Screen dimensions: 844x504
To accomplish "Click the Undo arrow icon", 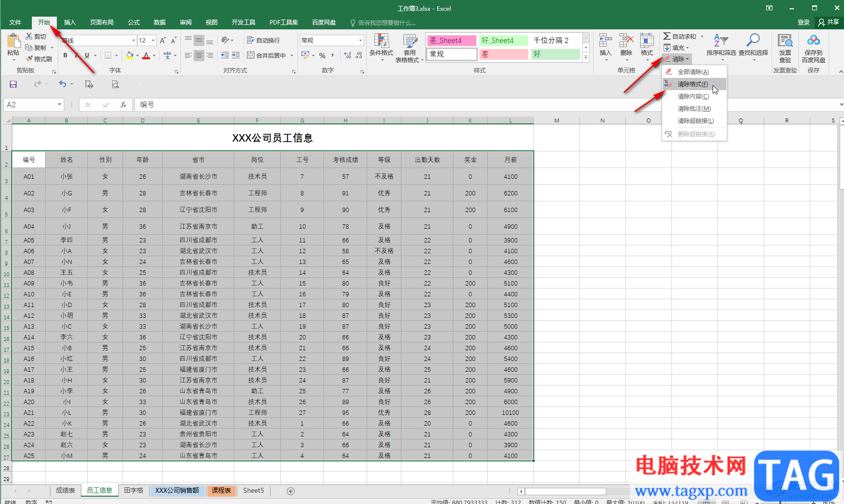I will pos(63,84).
